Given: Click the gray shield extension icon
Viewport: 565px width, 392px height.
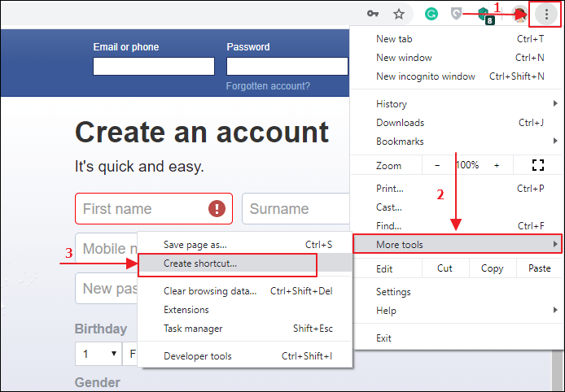Looking at the screenshot, I should point(456,15).
